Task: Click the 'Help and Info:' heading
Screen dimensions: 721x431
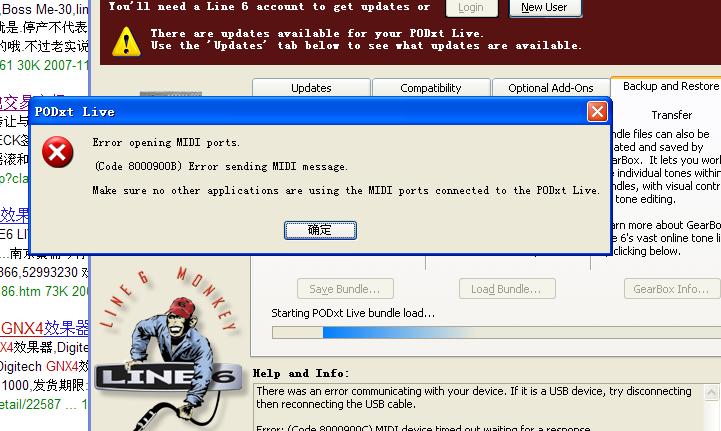Action: pyautogui.click(x=301, y=373)
